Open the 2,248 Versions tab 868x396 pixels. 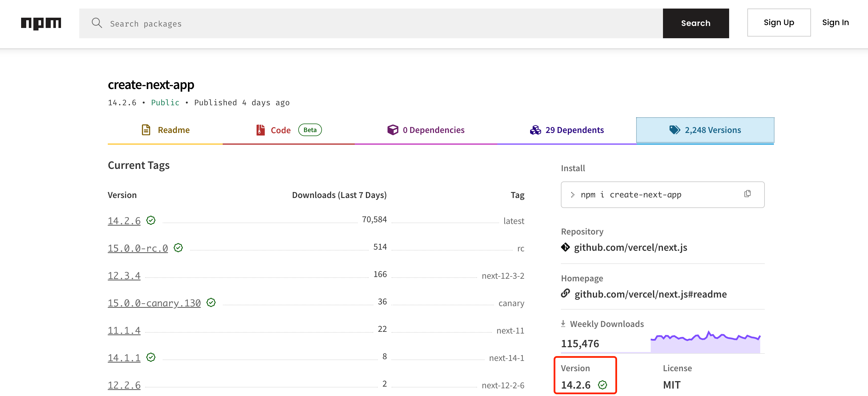[705, 130]
